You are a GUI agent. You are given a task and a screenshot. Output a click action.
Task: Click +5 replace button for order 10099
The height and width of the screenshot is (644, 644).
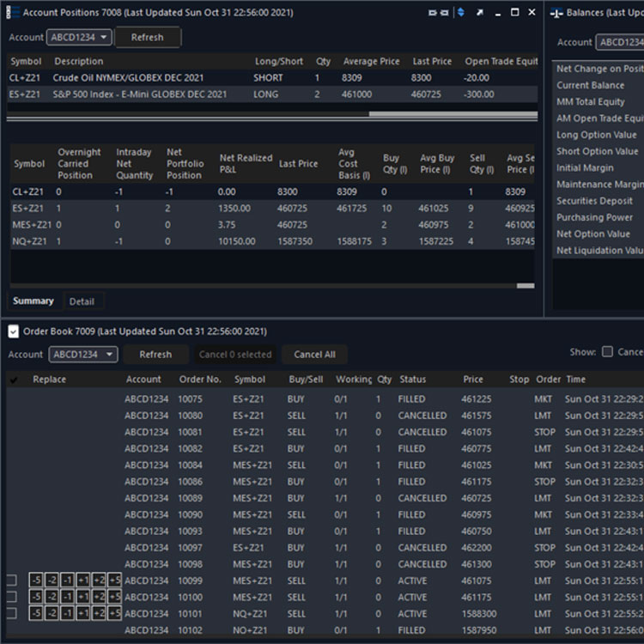(x=114, y=580)
